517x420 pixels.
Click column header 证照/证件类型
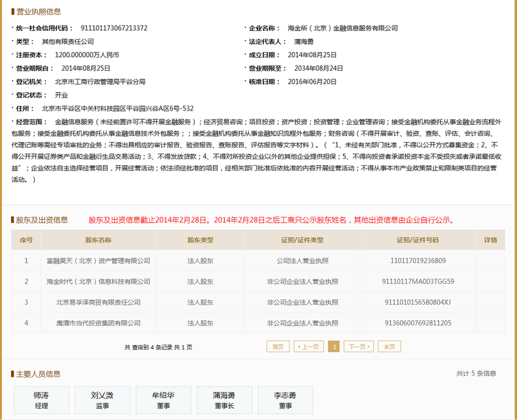(x=302, y=240)
